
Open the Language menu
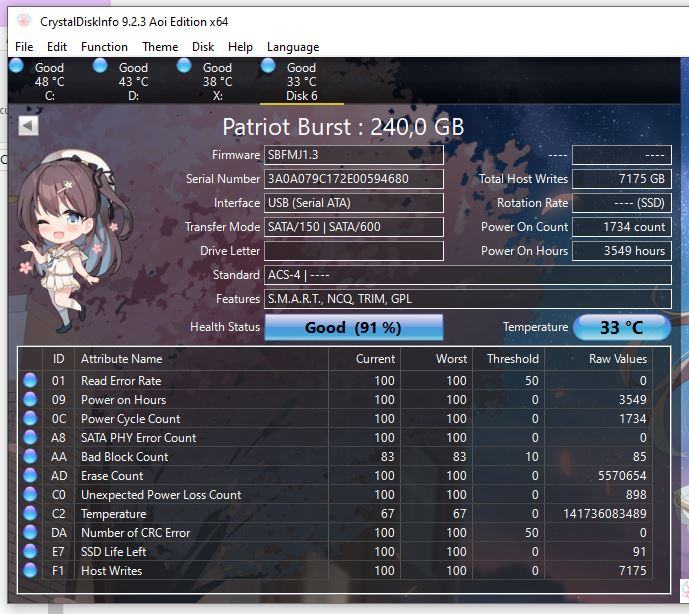tap(293, 47)
